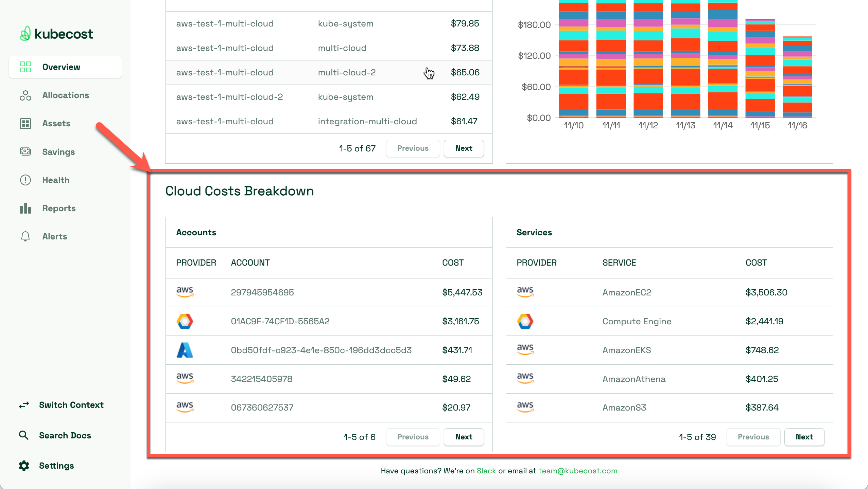Open the Health page
868x489 pixels.
coord(65,180)
